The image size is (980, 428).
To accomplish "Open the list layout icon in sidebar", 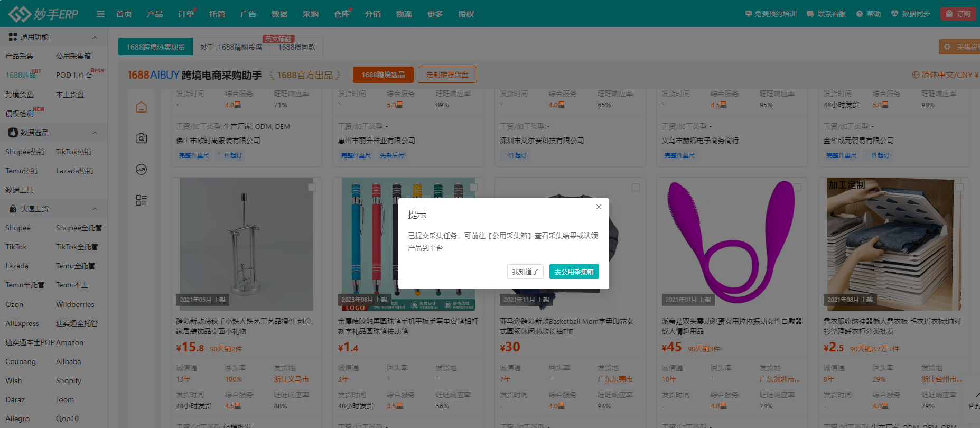I will (141, 200).
